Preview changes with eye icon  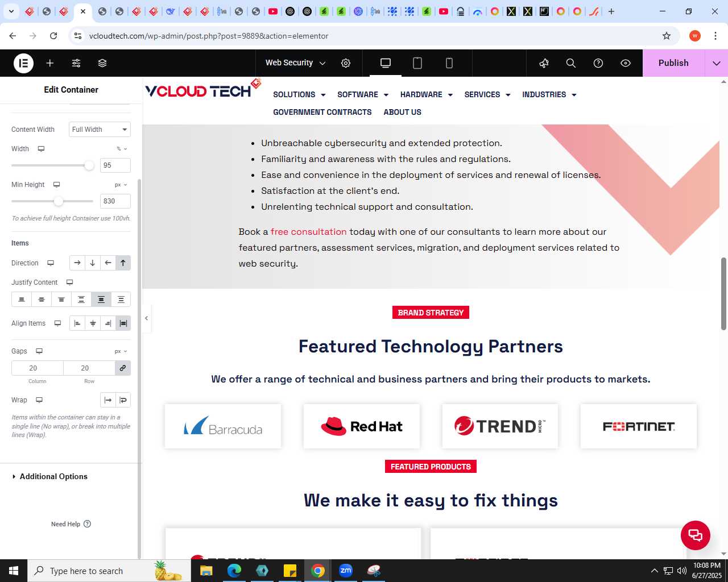tap(626, 63)
